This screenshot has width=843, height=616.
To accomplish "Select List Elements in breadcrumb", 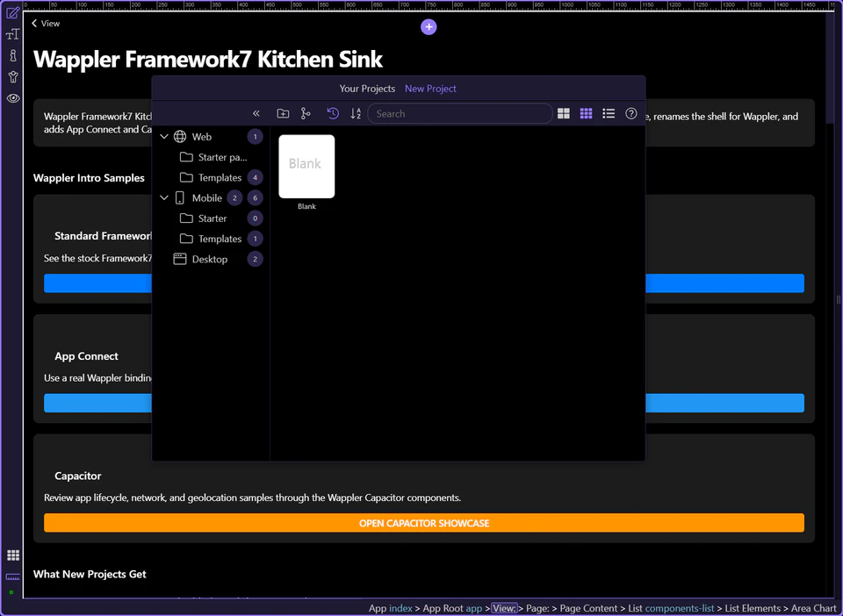I will click(x=753, y=608).
